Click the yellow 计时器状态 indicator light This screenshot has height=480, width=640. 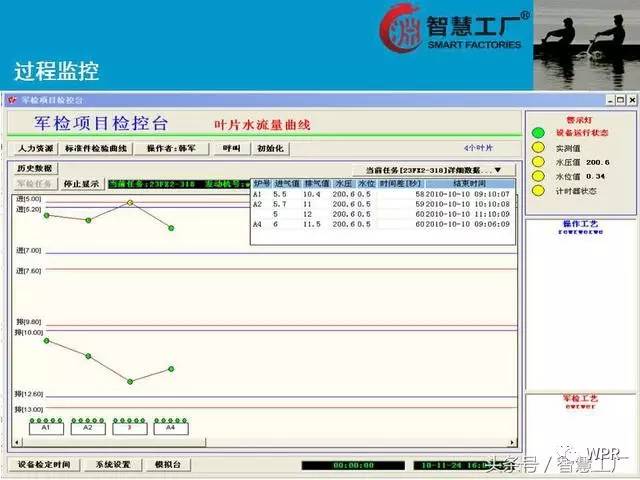click(537, 190)
